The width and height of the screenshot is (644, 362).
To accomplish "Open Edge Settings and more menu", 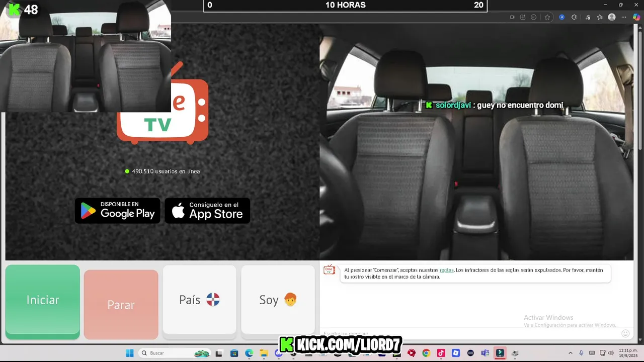I will pyautogui.click(x=624, y=17).
